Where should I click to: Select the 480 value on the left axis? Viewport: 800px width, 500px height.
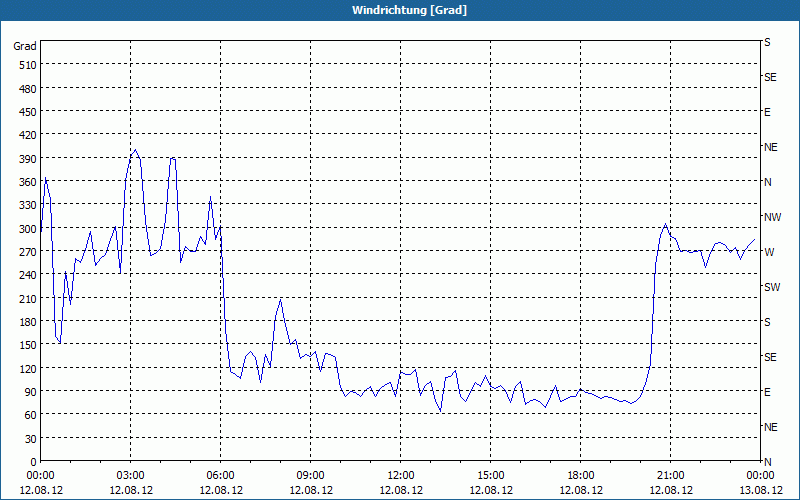(28, 89)
